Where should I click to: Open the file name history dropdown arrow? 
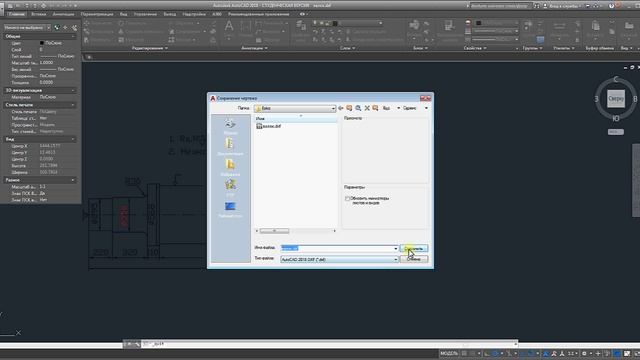(396, 249)
